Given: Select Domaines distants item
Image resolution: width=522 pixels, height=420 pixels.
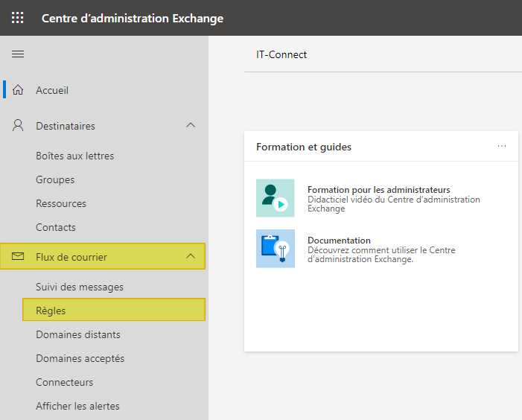Looking at the screenshot, I should [x=78, y=334].
